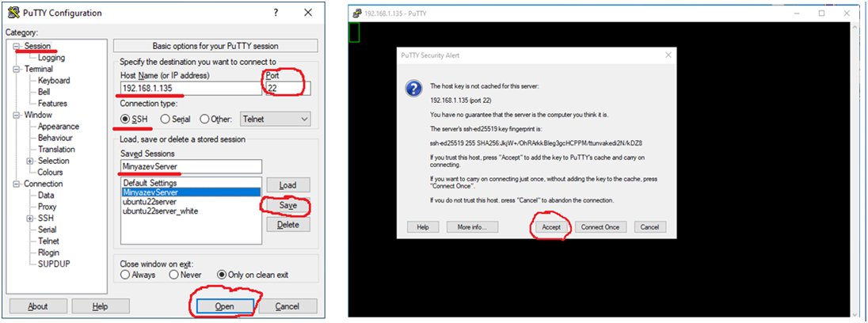The height and width of the screenshot is (323, 868).
Task: Open the Serial category in tree
Action: point(47,230)
